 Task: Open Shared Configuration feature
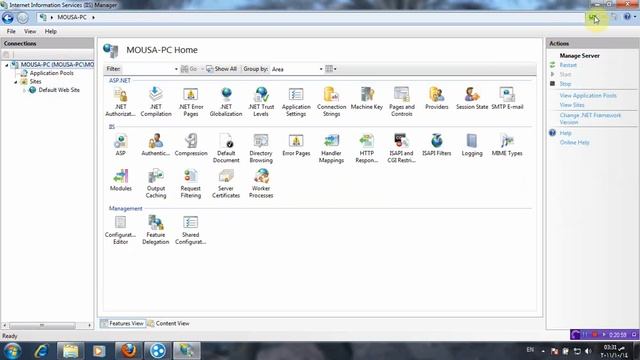(x=191, y=230)
